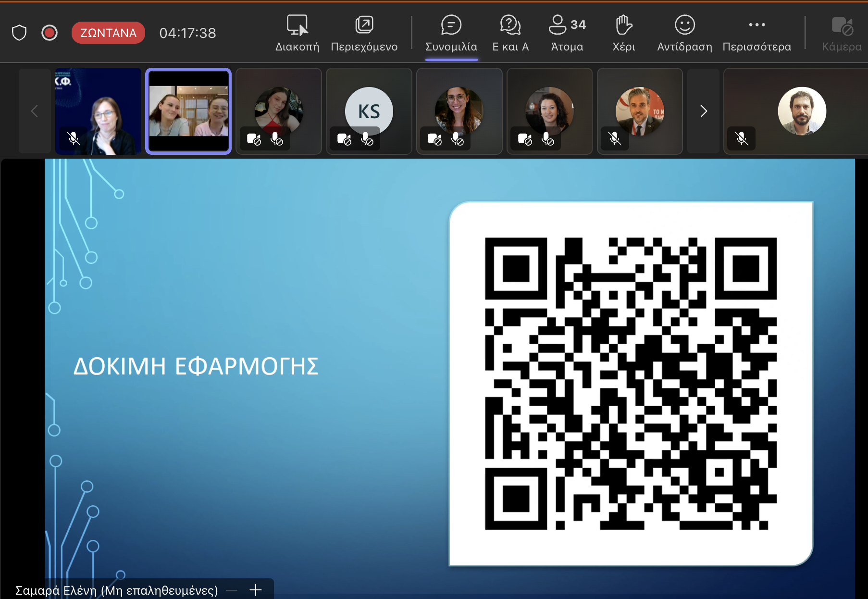
Task: Click the shield privacy icon
Action: (19, 33)
